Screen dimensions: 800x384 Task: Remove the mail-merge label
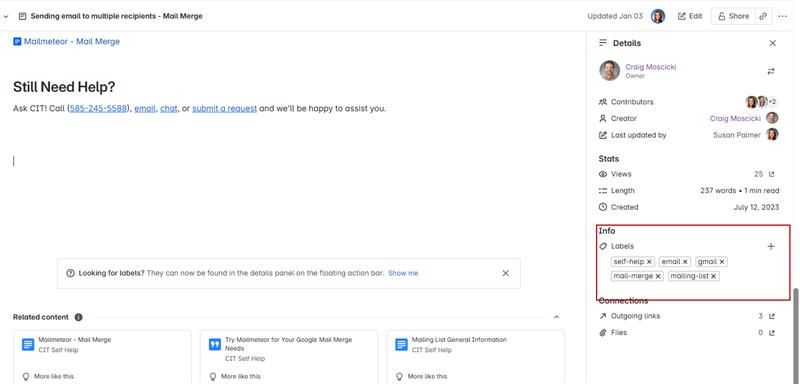coord(658,276)
